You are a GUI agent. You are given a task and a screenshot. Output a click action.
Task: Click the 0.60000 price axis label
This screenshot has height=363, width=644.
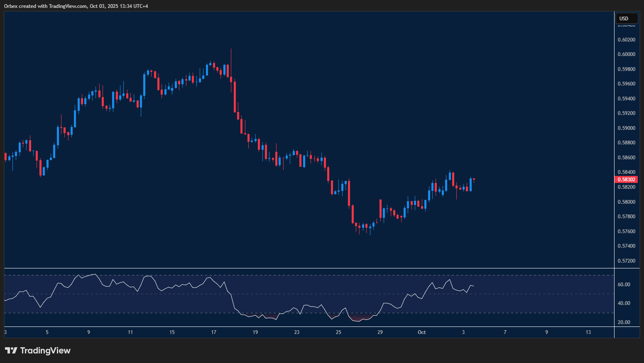(x=626, y=54)
